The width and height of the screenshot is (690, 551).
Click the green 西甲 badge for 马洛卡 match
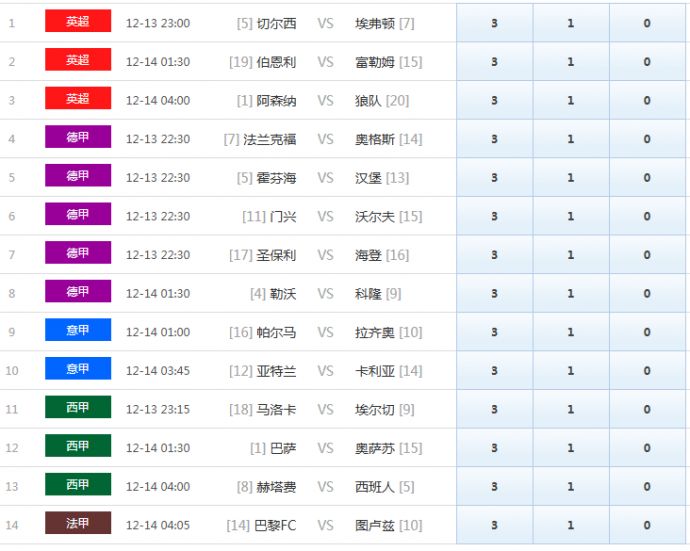click(78, 409)
